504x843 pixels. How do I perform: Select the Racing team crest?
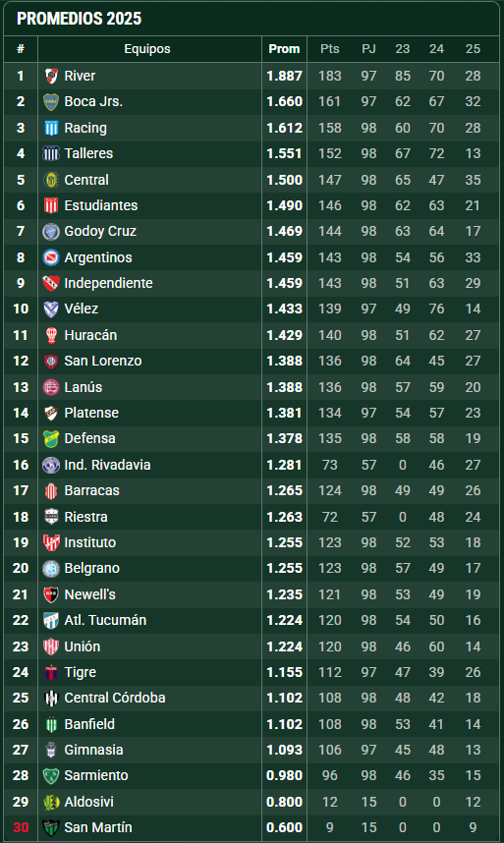51,128
